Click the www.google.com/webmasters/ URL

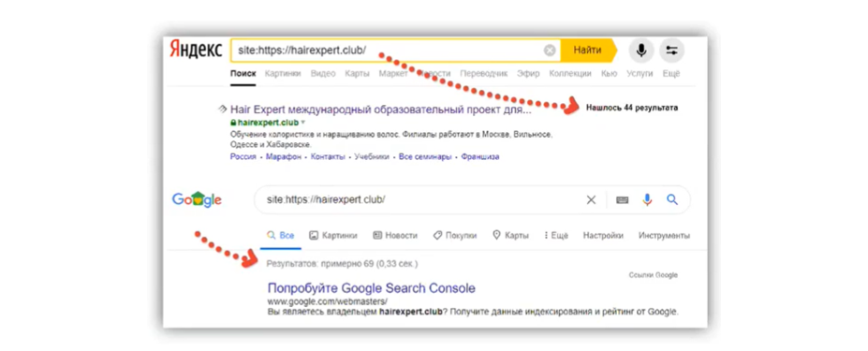pos(327,301)
